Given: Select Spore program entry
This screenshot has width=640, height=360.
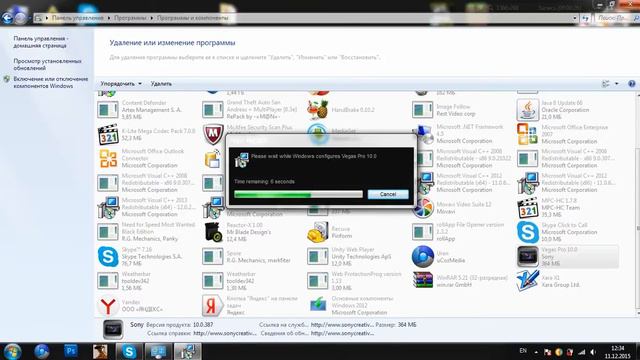Looking at the screenshot, I should [251, 256].
